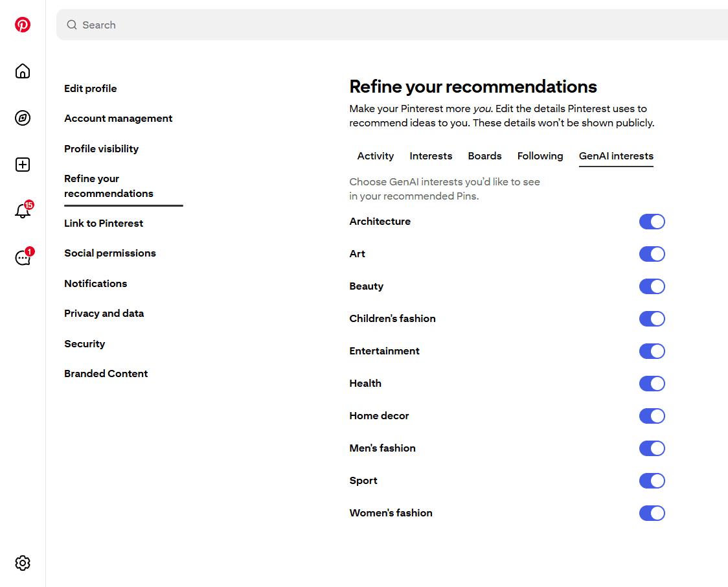Focus the Search input field
The image size is (728, 587).
tap(392, 25)
